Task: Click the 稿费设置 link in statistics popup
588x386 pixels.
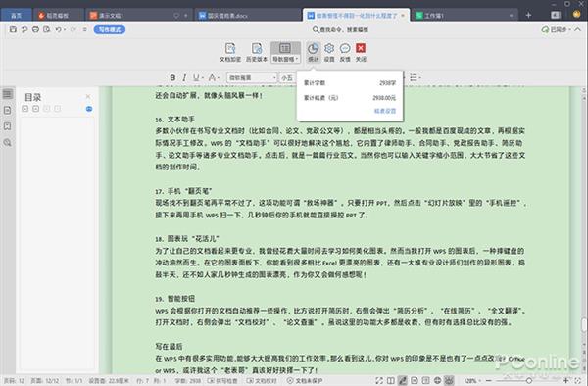Action: click(385, 111)
